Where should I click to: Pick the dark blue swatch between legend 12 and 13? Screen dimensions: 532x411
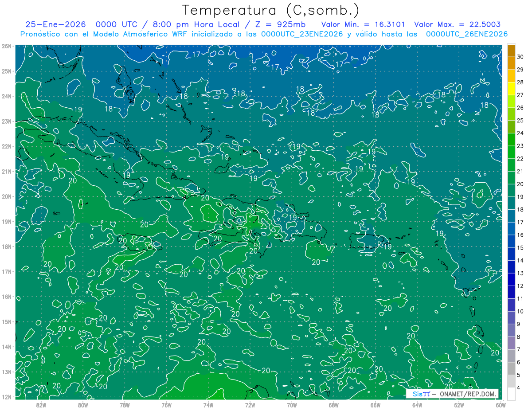click(x=511, y=279)
